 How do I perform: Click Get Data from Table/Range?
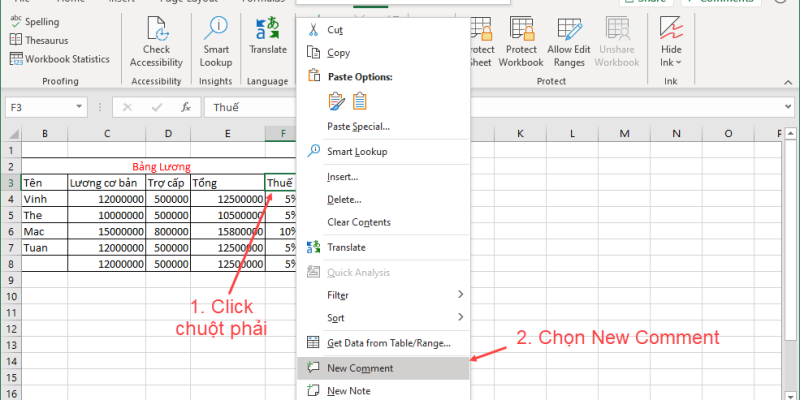[x=389, y=343]
